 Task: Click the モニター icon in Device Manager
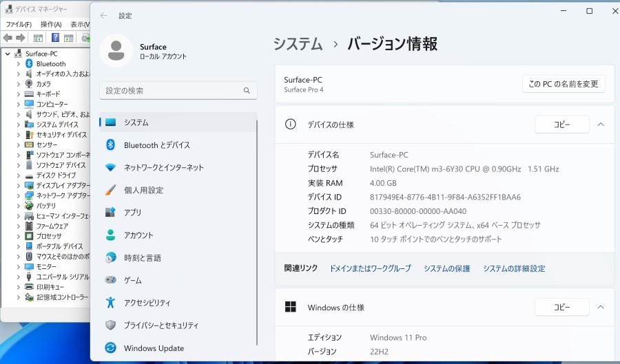click(x=29, y=266)
